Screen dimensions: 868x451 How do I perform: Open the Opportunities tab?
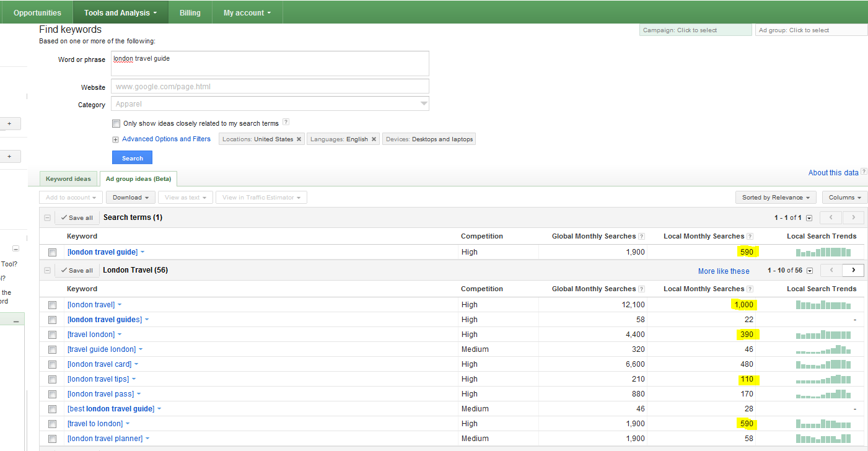click(37, 12)
